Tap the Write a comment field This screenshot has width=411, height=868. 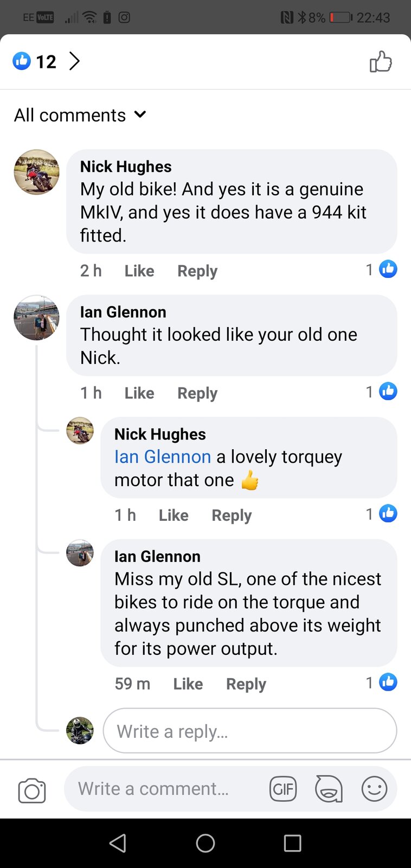tap(163, 789)
